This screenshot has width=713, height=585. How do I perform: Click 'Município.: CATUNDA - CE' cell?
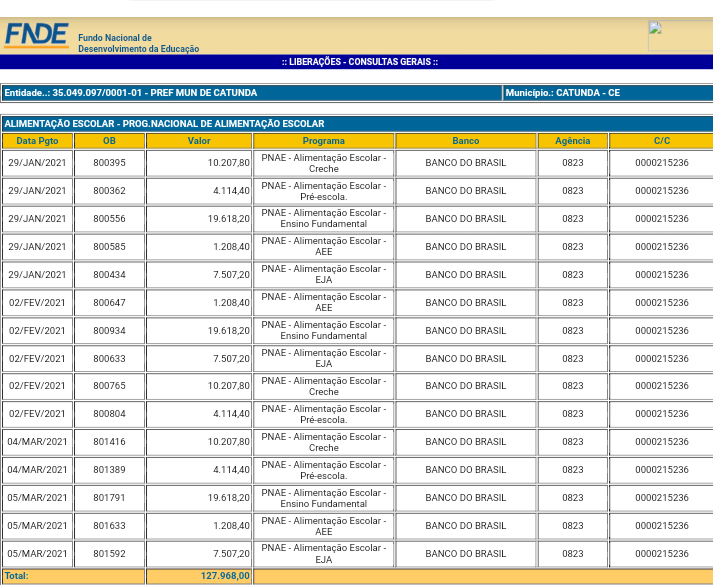tap(608, 93)
